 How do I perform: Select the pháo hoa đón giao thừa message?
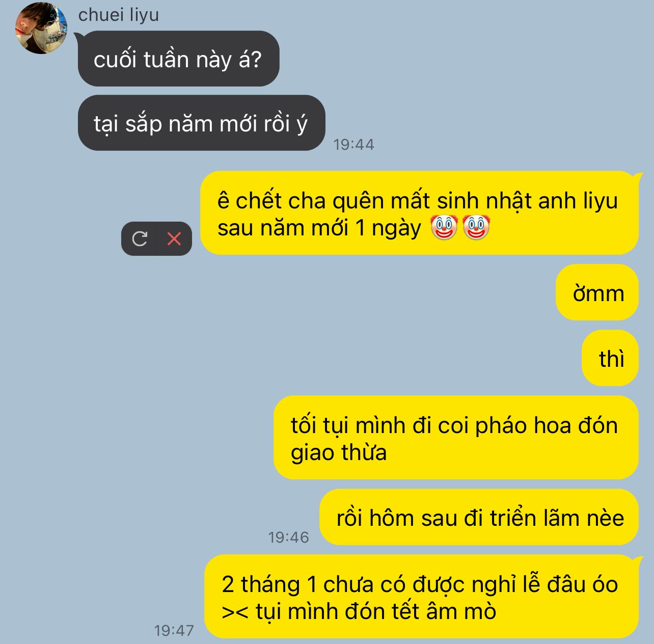(456, 438)
